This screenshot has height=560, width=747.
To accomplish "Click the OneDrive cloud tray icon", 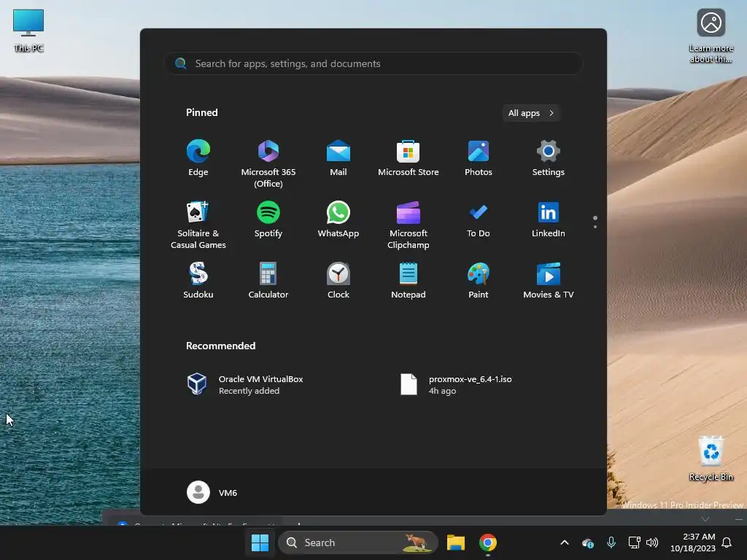I will 588,542.
